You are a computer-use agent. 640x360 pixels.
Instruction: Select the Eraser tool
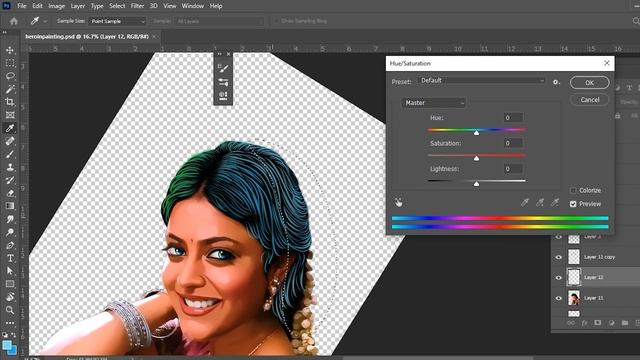pyautogui.click(x=10, y=193)
